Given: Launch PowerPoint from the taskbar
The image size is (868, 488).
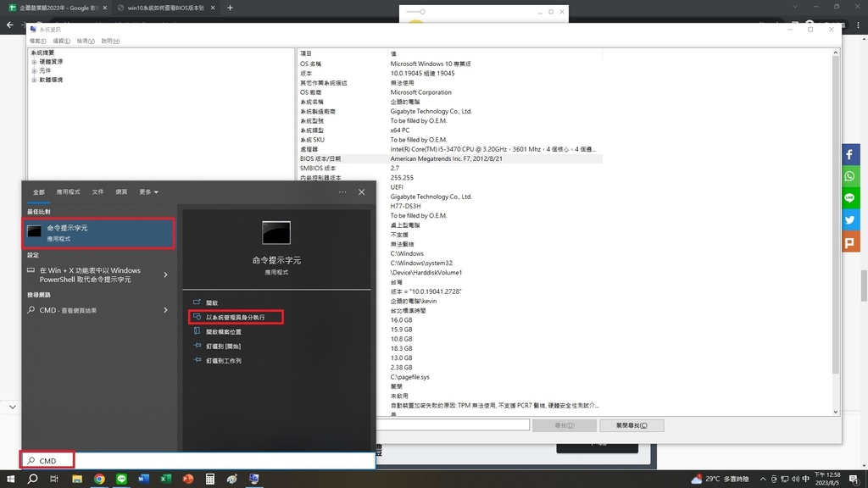Looking at the screenshot, I should tap(187, 479).
